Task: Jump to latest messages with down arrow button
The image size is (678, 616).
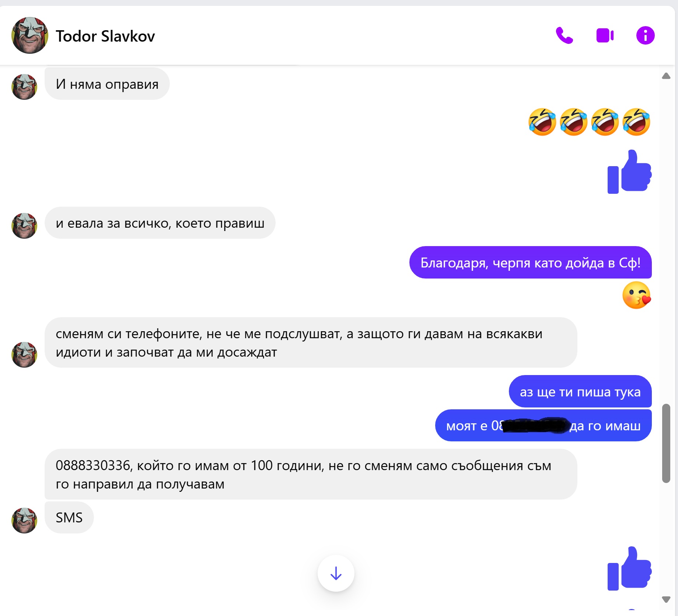Action: click(x=336, y=573)
